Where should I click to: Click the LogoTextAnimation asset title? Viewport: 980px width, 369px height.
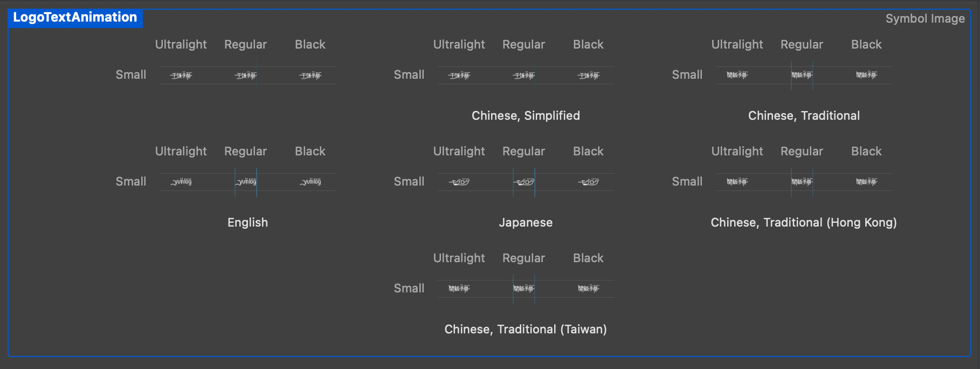[75, 17]
